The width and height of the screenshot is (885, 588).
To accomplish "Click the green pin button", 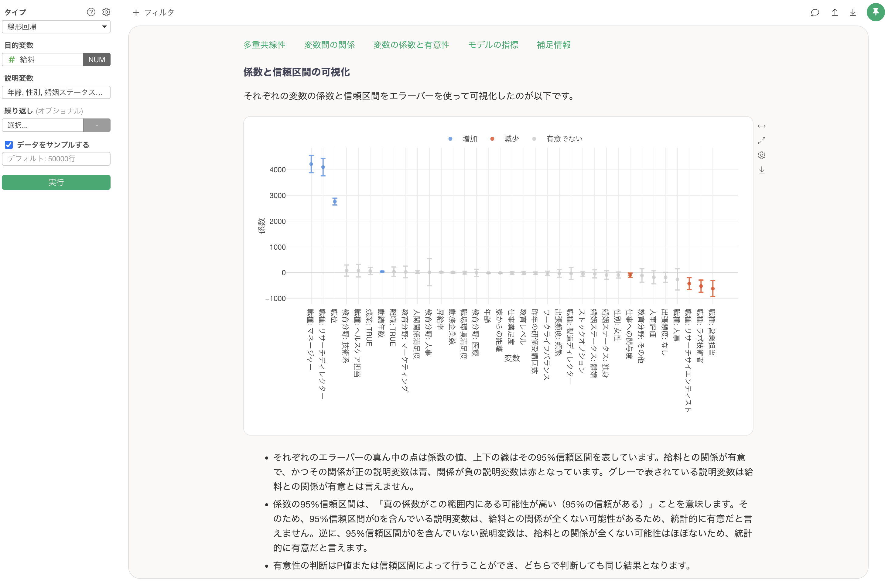I will coord(875,12).
